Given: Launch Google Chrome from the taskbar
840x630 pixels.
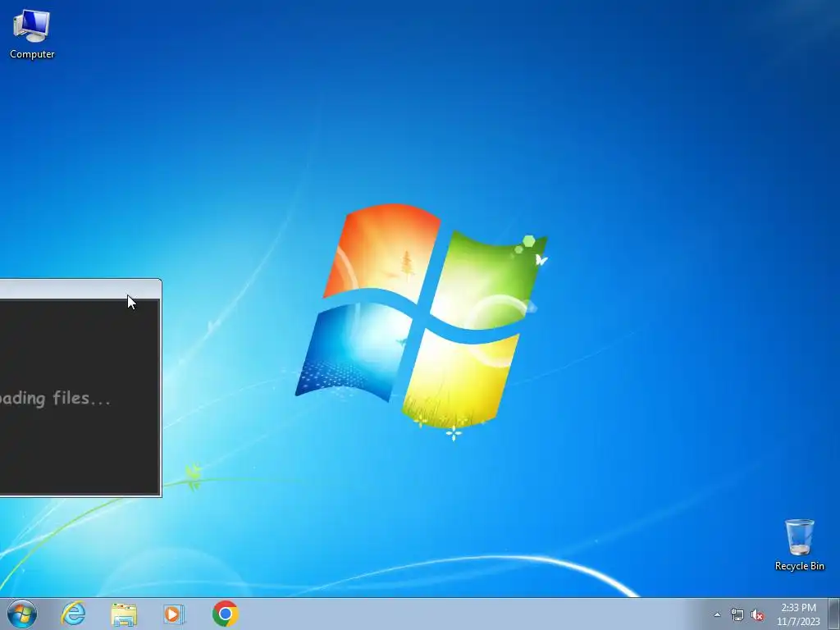Looking at the screenshot, I should tap(225, 614).
